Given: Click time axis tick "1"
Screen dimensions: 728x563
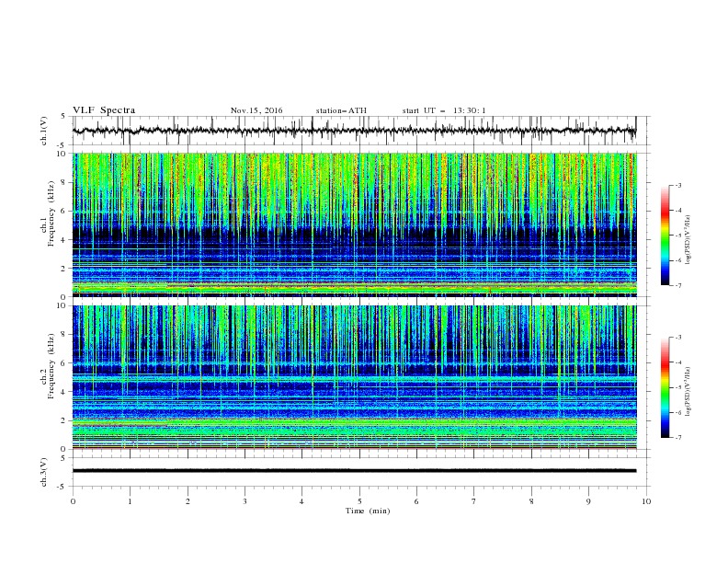Looking at the screenshot, I should click(x=130, y=501).
